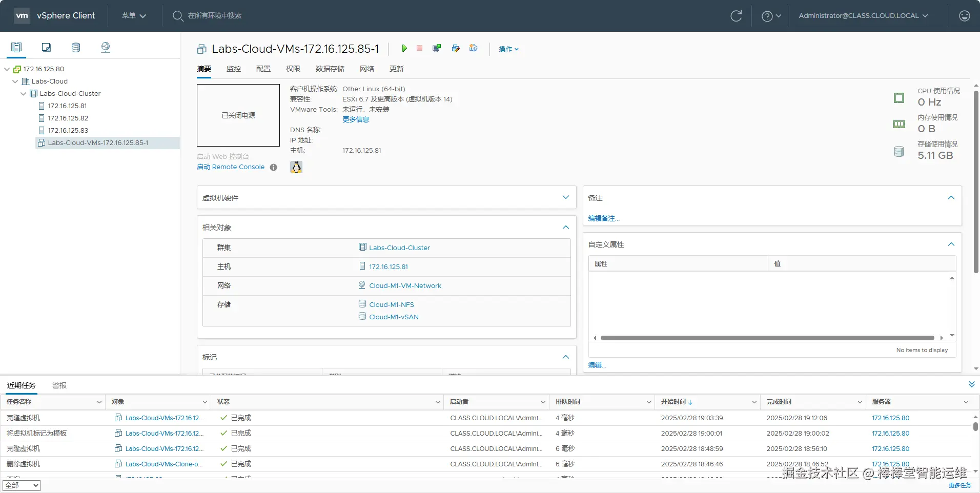Screen dimensions: 980x493
Task: Take a snapshot using the toolbar icon
Action: [x=474, y=48]
